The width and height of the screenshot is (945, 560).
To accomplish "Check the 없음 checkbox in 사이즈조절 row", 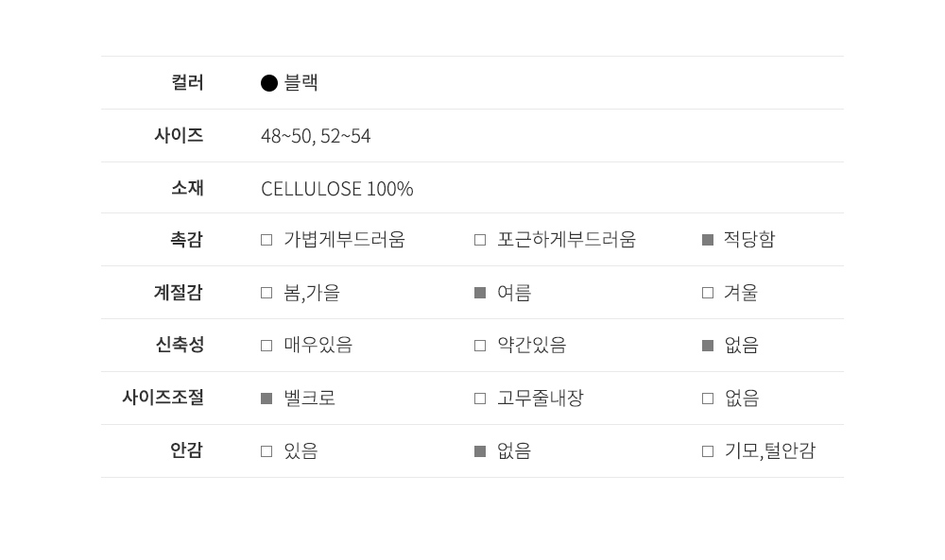I will pos(708,399).
